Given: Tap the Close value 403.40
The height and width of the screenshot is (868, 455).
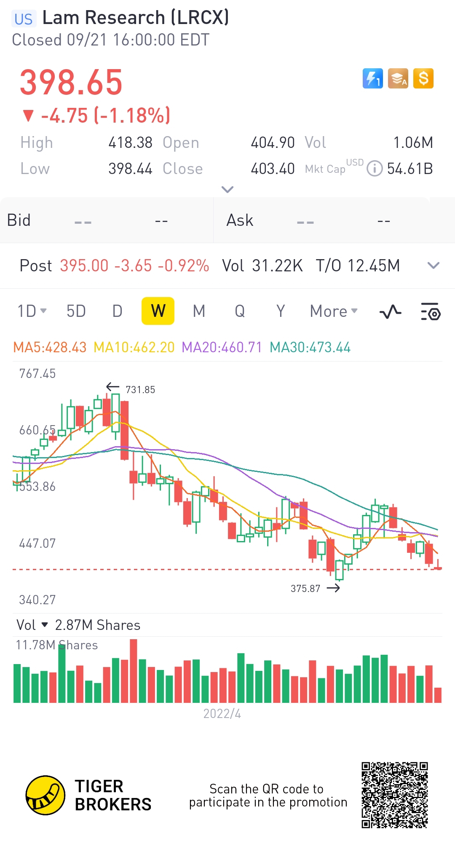Looking at the screenshot, I should [x=273, y=169].
